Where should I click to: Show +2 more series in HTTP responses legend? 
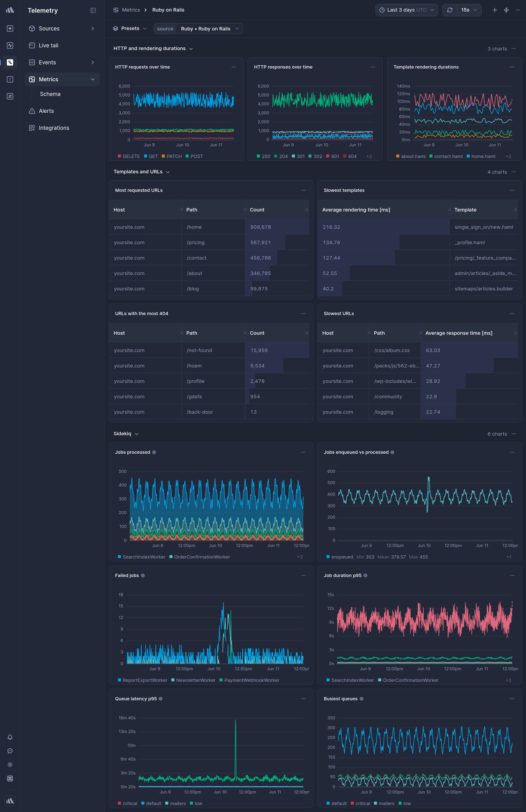click(369, 157)
